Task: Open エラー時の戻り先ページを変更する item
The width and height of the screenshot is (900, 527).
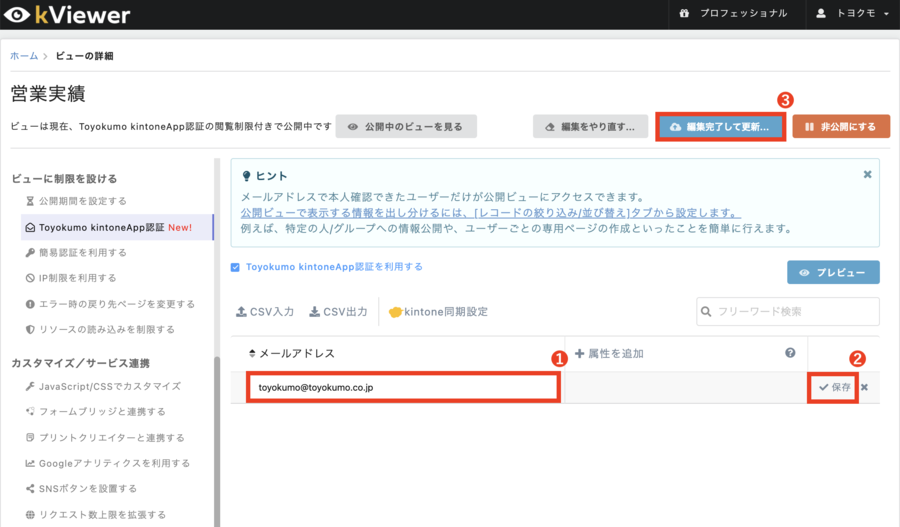Action: (x=110, y=304)
